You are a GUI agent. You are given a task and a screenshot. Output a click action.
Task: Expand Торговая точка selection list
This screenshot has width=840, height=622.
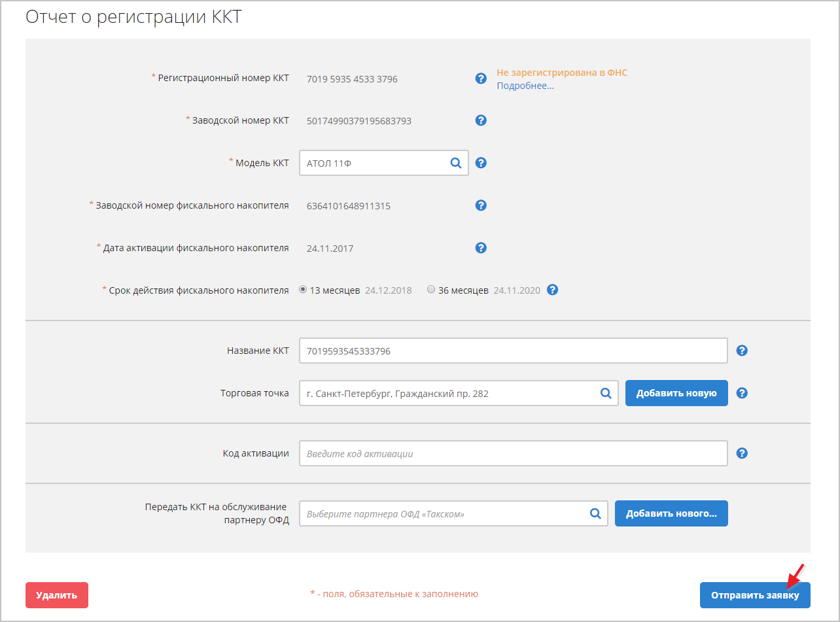coord(606,393)
